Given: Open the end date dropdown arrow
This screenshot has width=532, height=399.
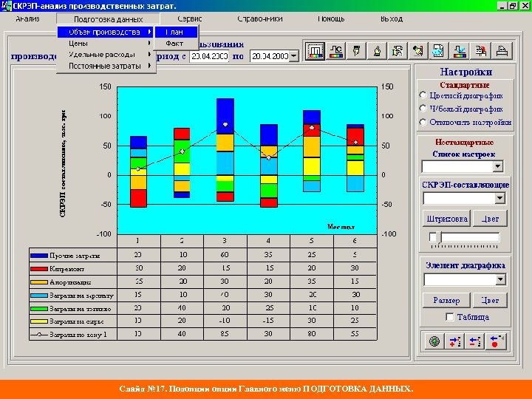Looking at the screenshot, I should pos(294,56).
